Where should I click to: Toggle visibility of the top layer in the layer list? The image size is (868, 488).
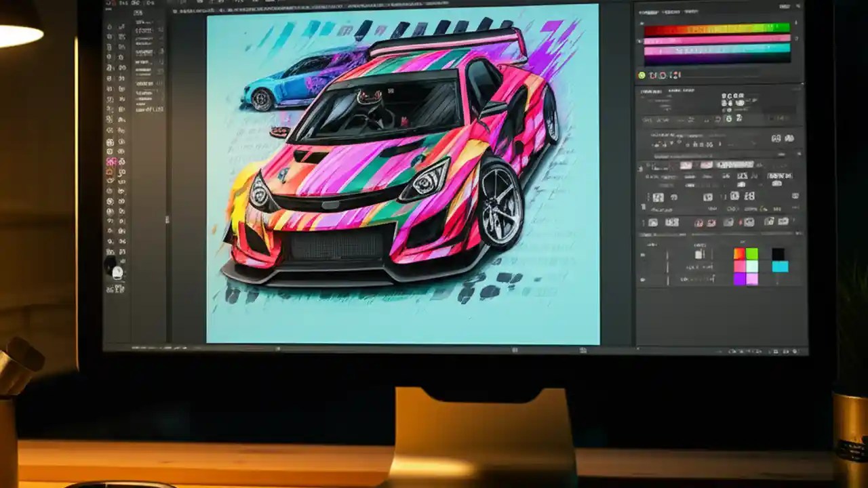tap(643, 253)
